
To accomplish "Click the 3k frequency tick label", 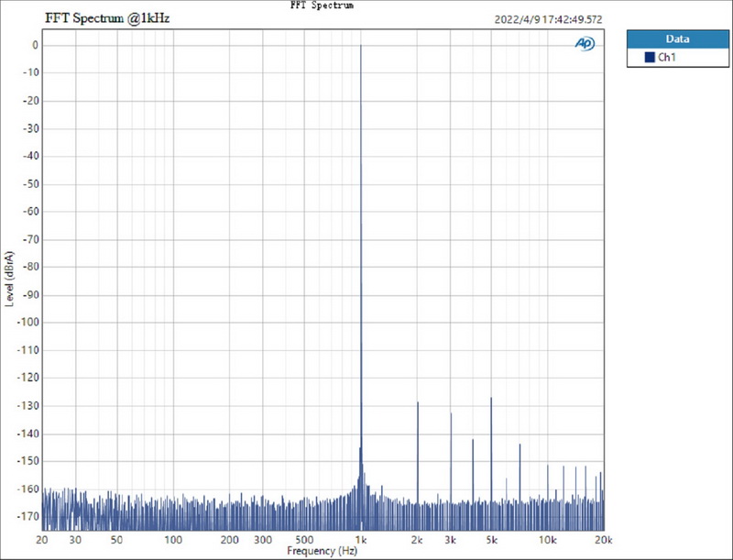I will pos(451,539).
